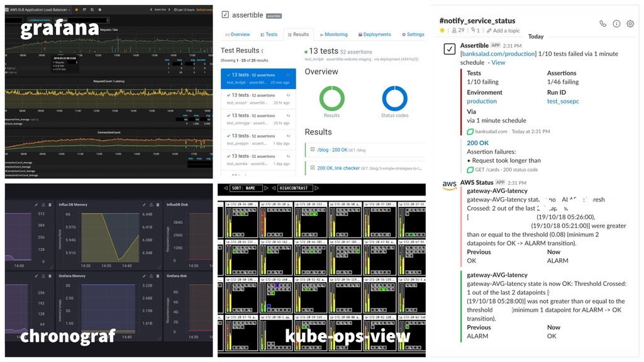Delete the Grafana Memory cell via the trash icon
The height and width of the screenshot is (362, 644).
(x=158, y=276)
